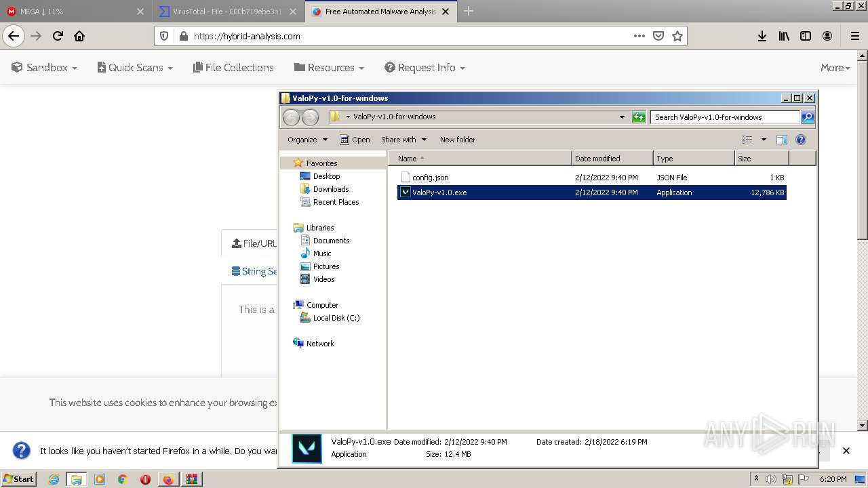Open the Downloads folder in Favorites
Screen dimensions: 868x488
(331, 189)
